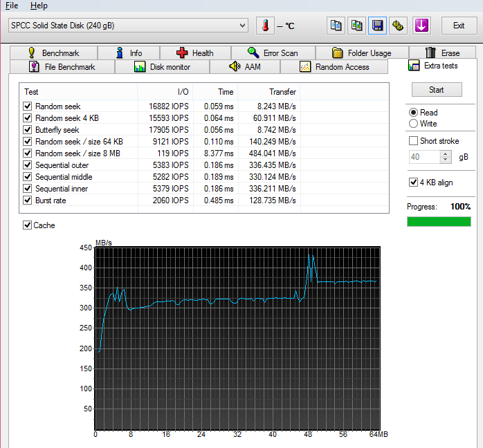Click the Transfer column header
Viewport: 483px width, 448px height.
coord(269,92)
